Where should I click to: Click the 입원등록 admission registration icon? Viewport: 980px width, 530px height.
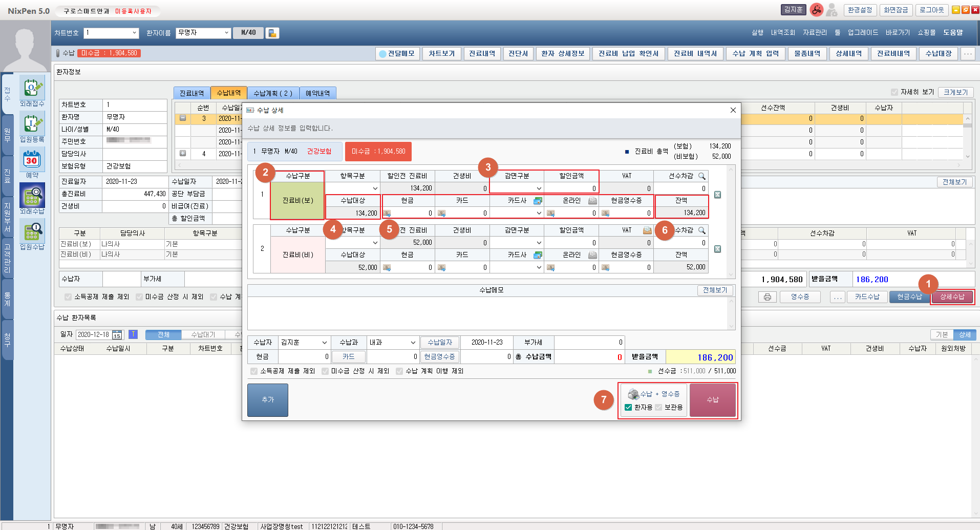pyautogui.click(x=32, y=125)
